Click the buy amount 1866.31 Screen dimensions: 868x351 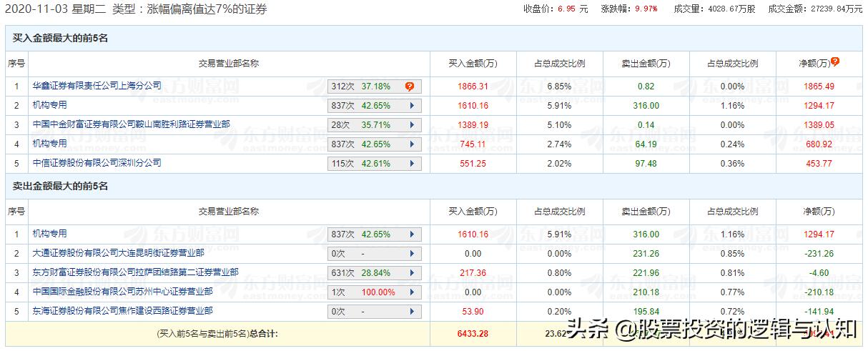(473, 86)
